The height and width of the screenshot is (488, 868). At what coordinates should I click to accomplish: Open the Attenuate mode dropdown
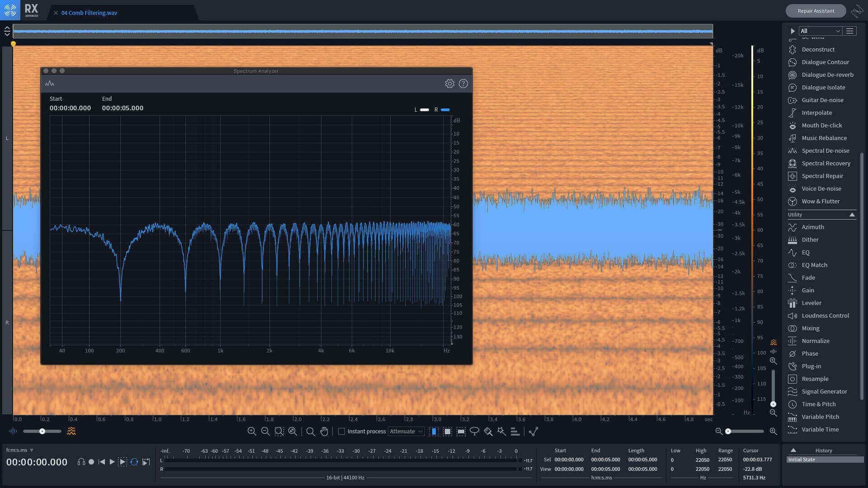(406, 431)
